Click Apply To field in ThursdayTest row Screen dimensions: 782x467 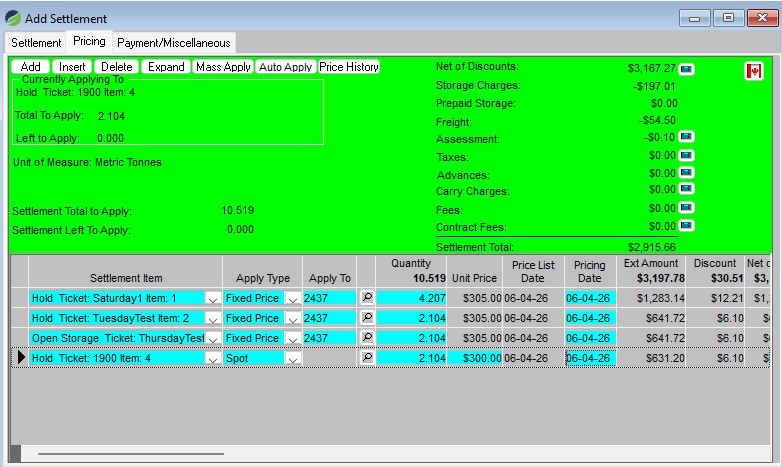click(x=329, y=338)
